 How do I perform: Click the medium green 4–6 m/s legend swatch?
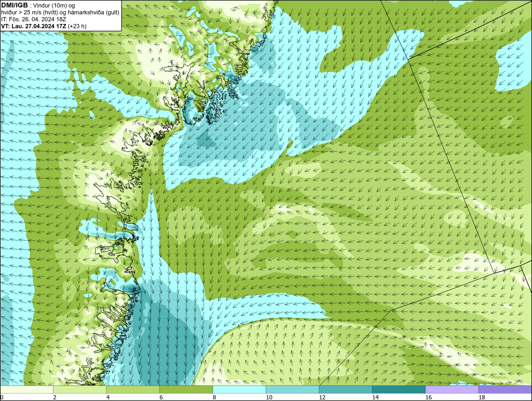(x=133, y=389)
